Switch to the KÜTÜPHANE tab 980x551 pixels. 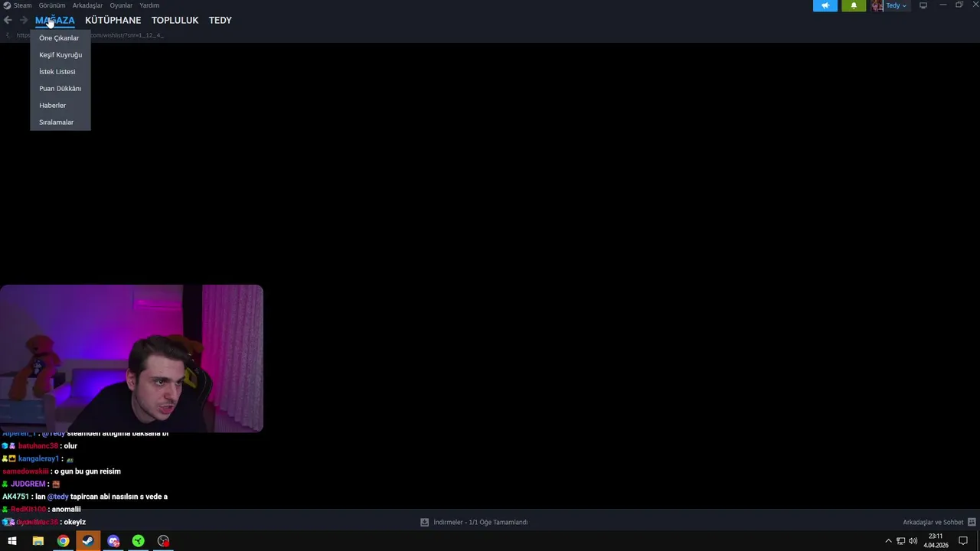pos(113,20)
